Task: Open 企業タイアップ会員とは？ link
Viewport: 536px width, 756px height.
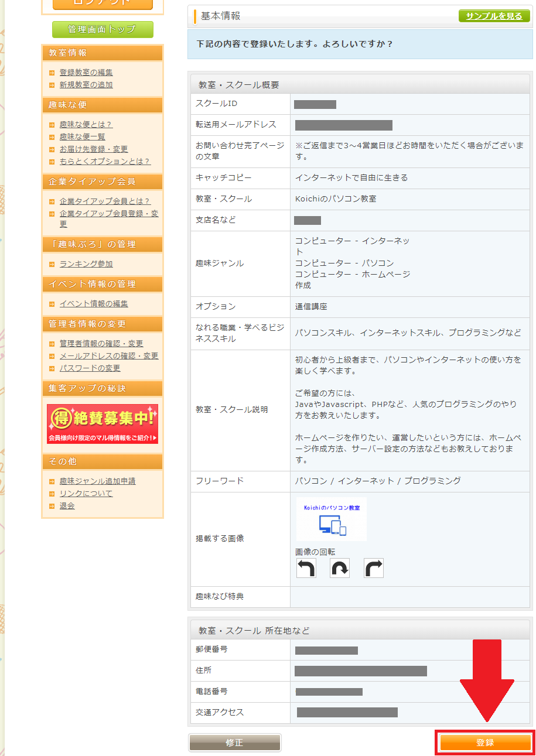Action: click(105, 201)
